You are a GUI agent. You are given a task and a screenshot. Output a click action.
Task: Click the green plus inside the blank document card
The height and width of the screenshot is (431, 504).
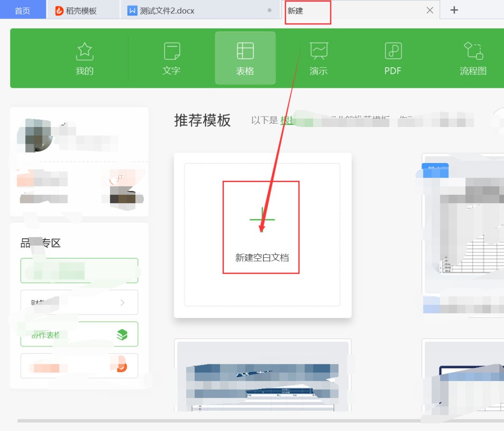pyautogui.click(x=262, y=219)
